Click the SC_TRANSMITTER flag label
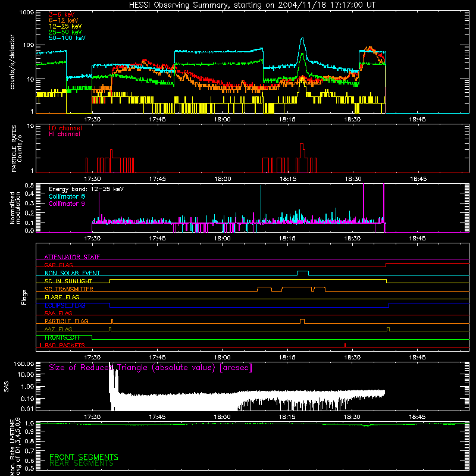The width and height of the screenshot is (476, 476). click(x=68, y=289)
